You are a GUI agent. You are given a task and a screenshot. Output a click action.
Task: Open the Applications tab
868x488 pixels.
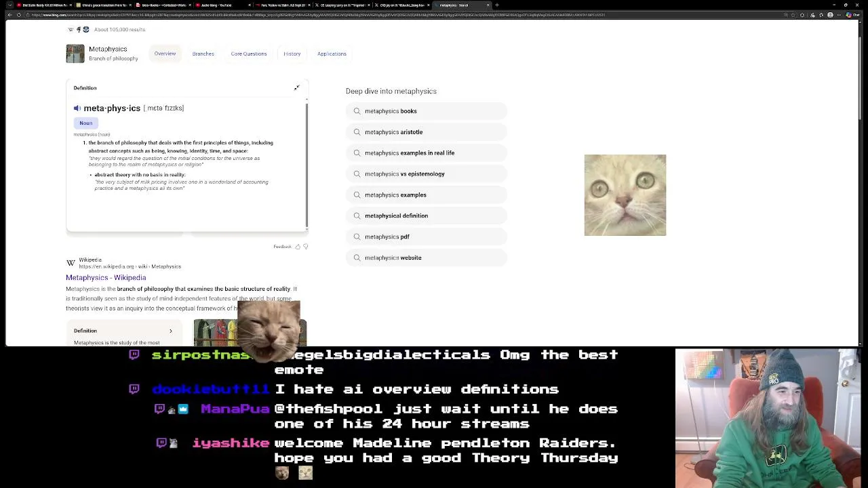pos(332,54)
